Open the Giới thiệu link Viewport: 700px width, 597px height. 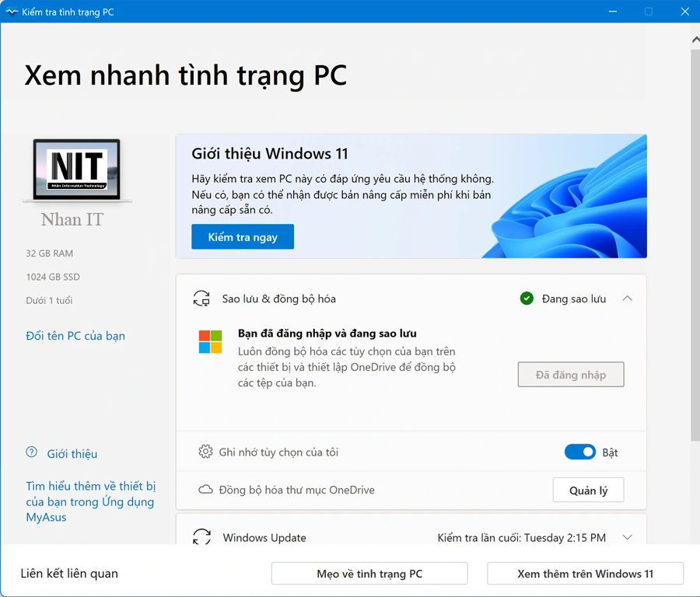coord(72,454)
